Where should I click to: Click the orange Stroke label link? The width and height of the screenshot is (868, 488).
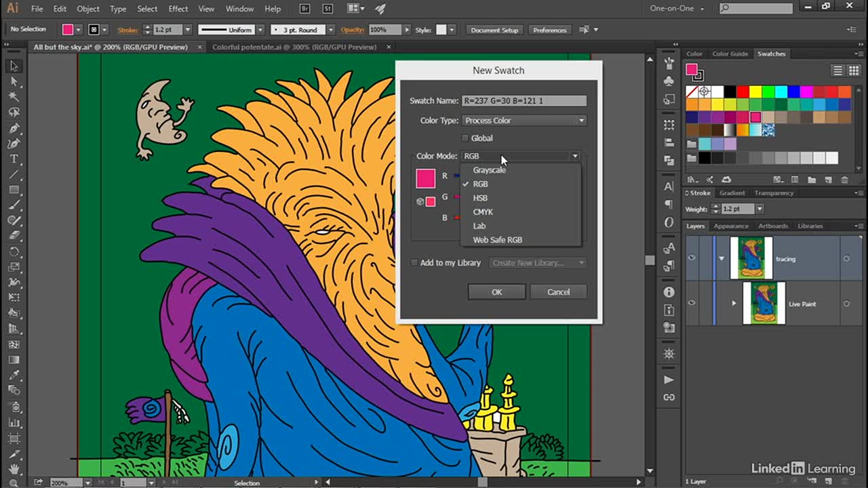coord(127,30)
